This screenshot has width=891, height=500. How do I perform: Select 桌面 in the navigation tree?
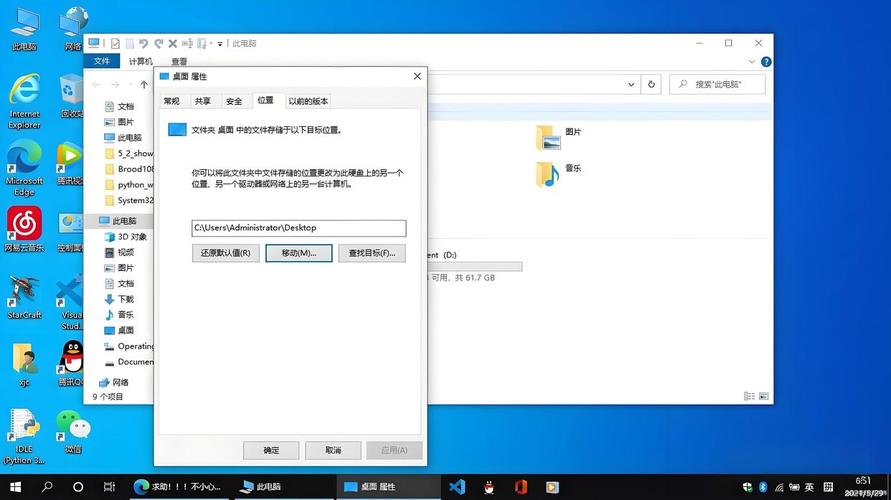point(120,330)
